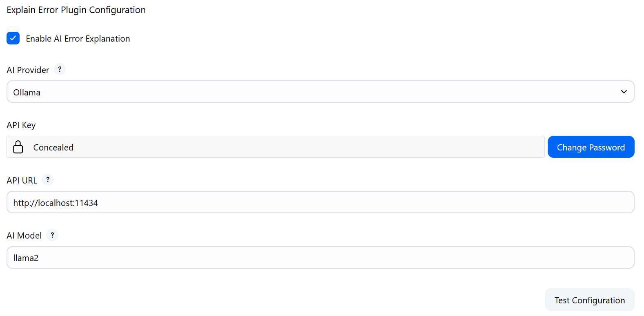
Task: Disable the Enable AI Error Explanation checkbox
Action: coord(13,38)
